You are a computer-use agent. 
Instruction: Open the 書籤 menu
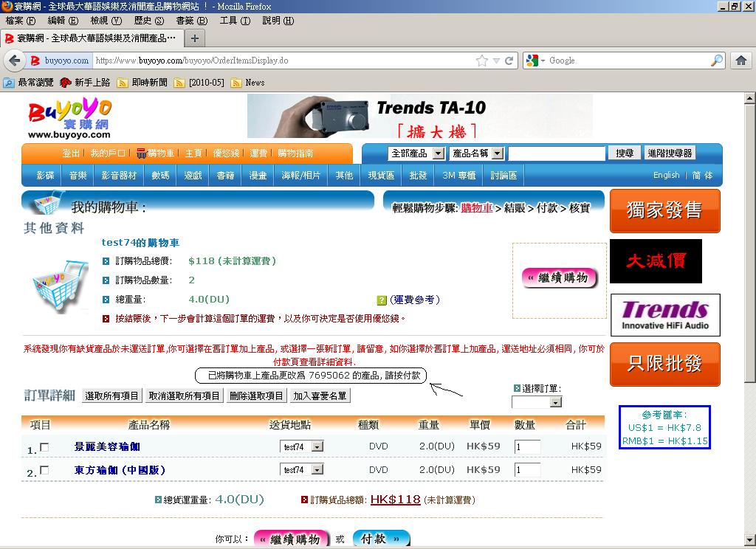click(x=192, y=21)
